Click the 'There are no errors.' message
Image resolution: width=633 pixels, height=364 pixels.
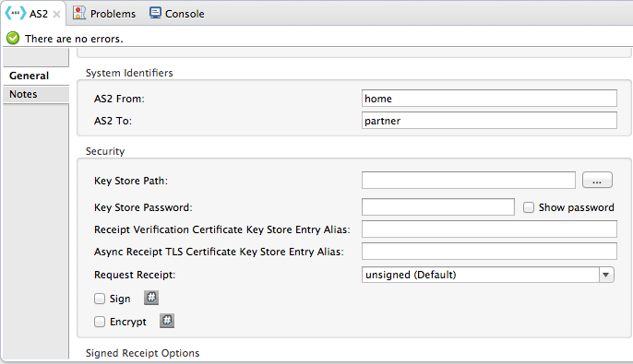74,39
